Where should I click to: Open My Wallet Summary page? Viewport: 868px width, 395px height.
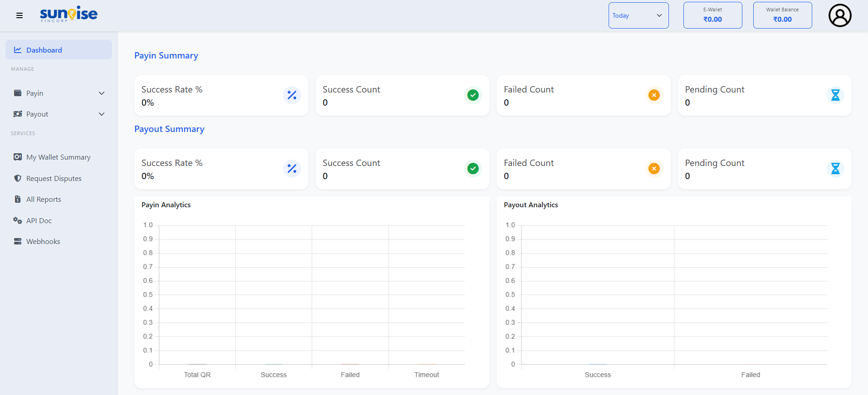point(58,157)
